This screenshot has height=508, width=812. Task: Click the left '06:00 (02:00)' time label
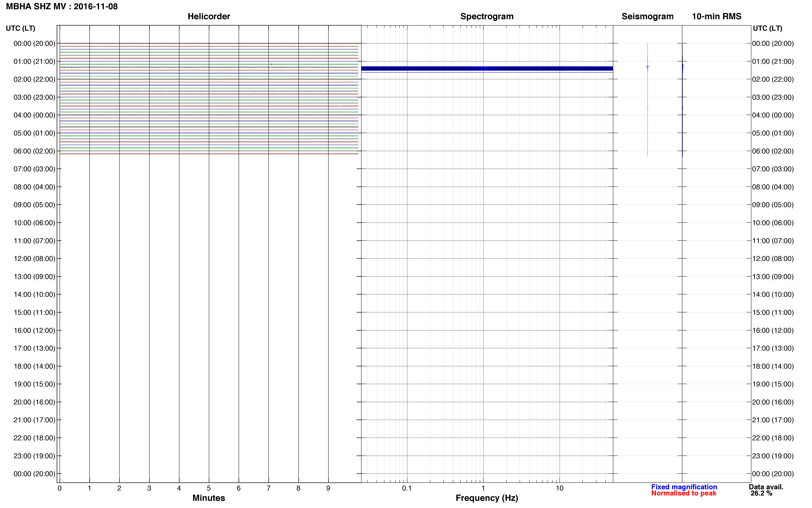[x=34, y=151]
